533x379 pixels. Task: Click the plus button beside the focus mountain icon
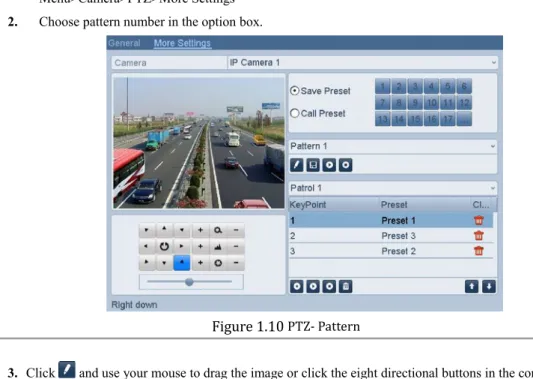[201, 246]
